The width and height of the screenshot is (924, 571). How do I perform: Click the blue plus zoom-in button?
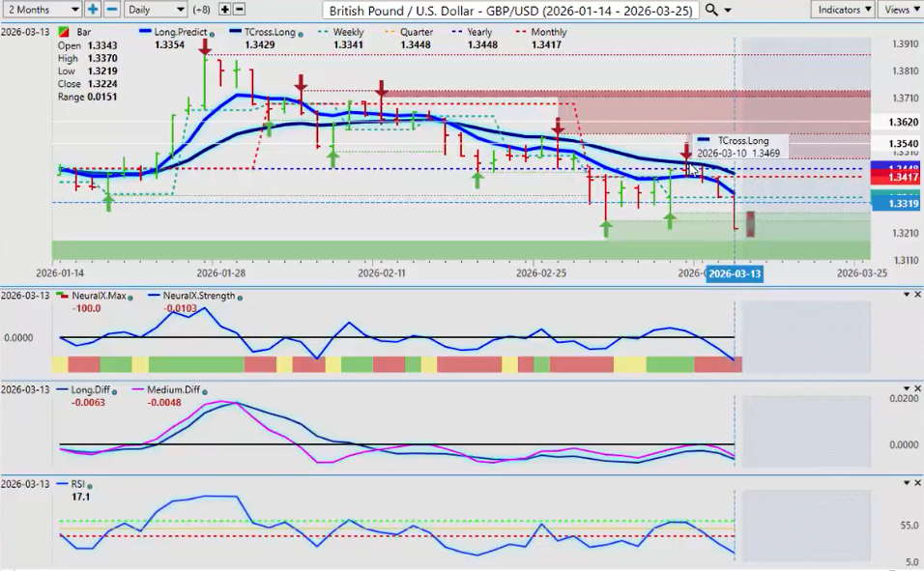coord(93,9)
